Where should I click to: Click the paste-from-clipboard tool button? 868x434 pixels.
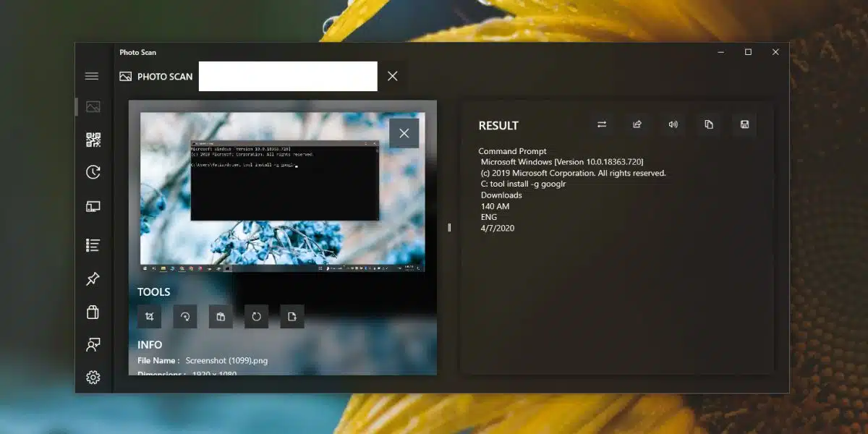221,316
